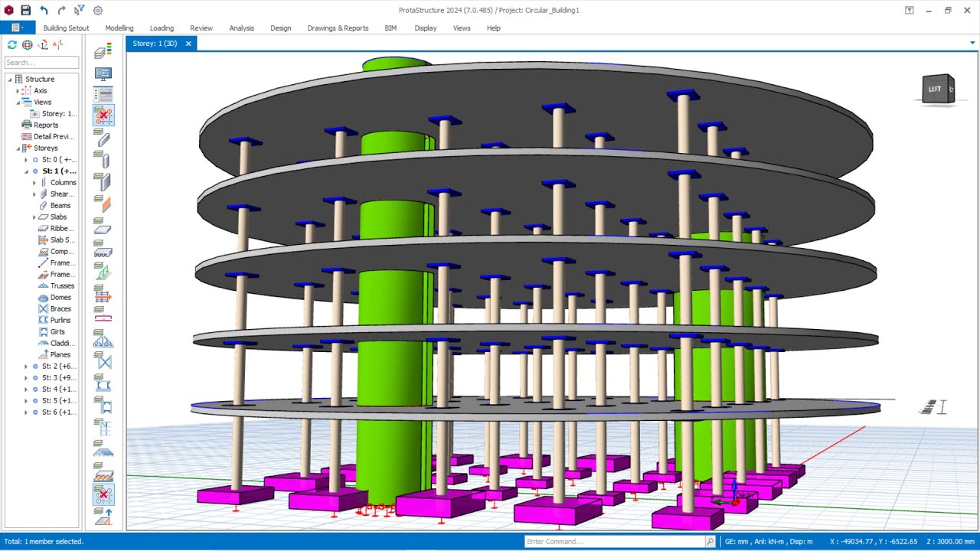Select Purlins in the structure tree

(x=60, y=321)
